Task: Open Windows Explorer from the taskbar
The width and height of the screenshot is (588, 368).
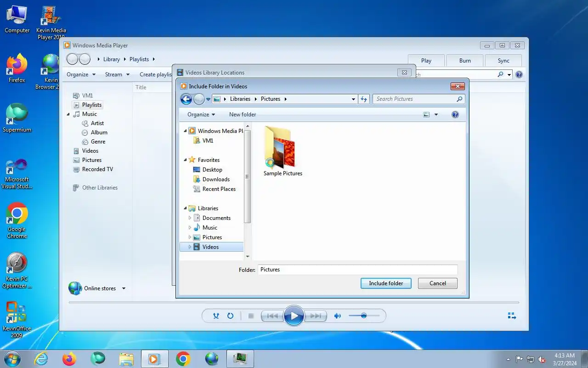Action: (126, 359)
